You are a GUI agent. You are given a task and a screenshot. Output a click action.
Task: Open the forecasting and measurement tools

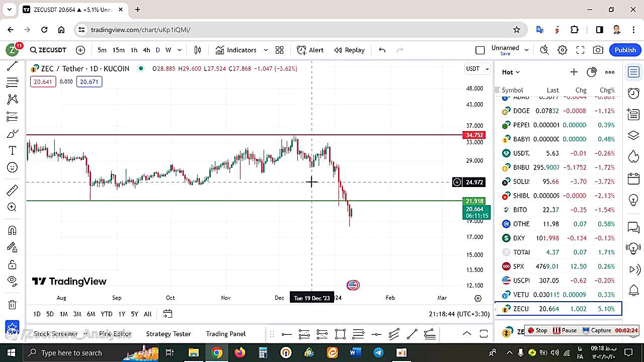(13, 117)
